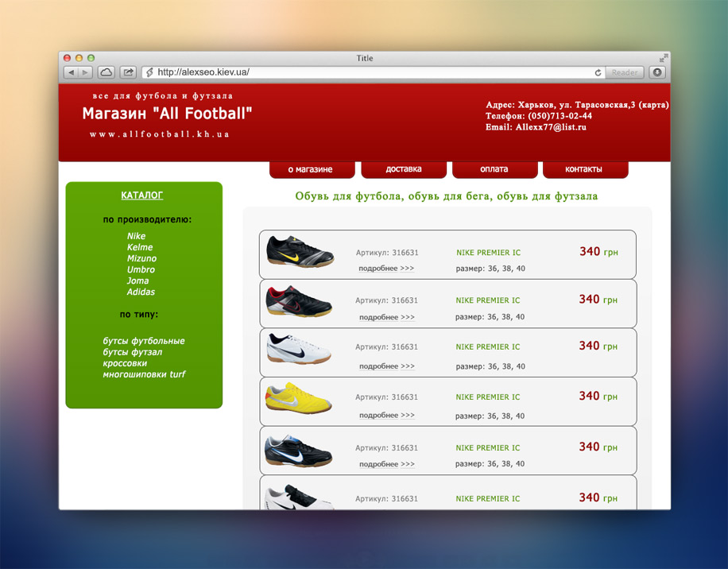Click the downloads icon at toolbar right

click(657, 72)
